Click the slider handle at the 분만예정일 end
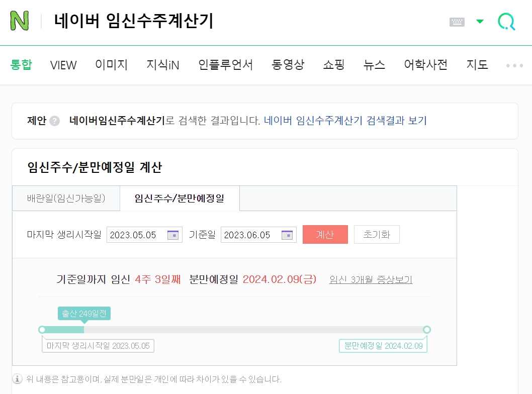 pos(427,330)
